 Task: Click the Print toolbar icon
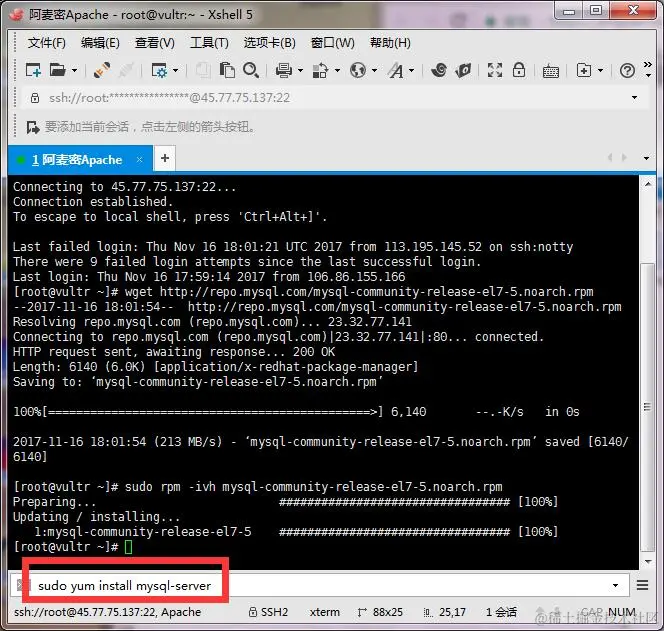tap(284, 70)
